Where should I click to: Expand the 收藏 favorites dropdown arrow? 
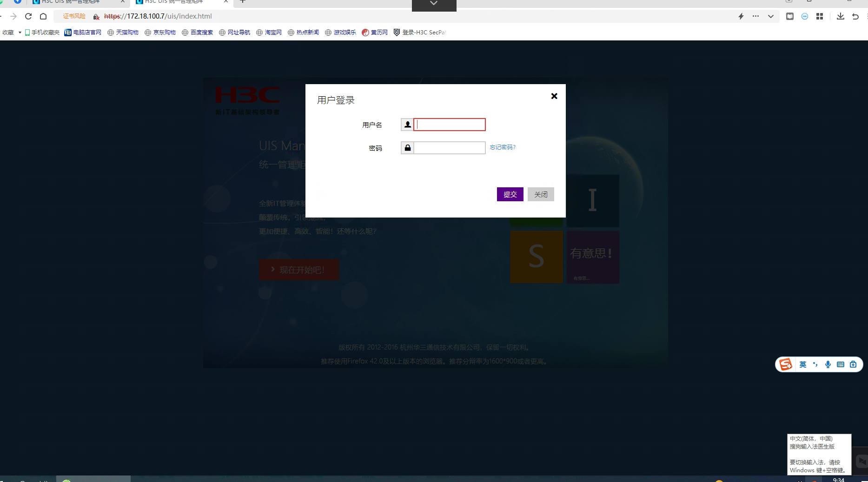click(x=20, y=33)
